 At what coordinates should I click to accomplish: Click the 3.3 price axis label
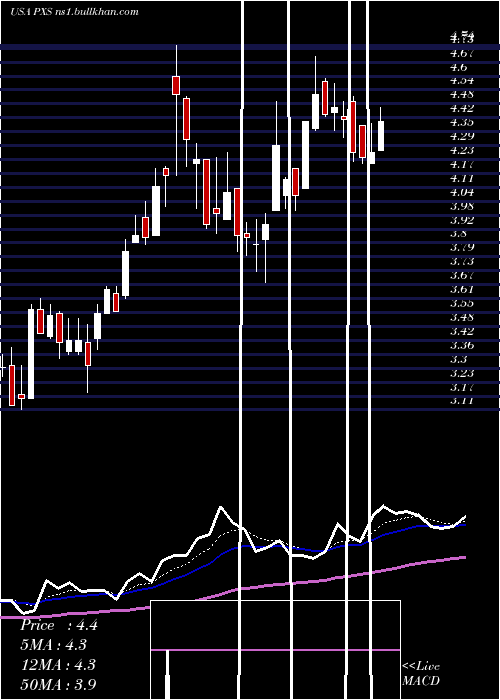pyautogui.click(x=459, y=359)
